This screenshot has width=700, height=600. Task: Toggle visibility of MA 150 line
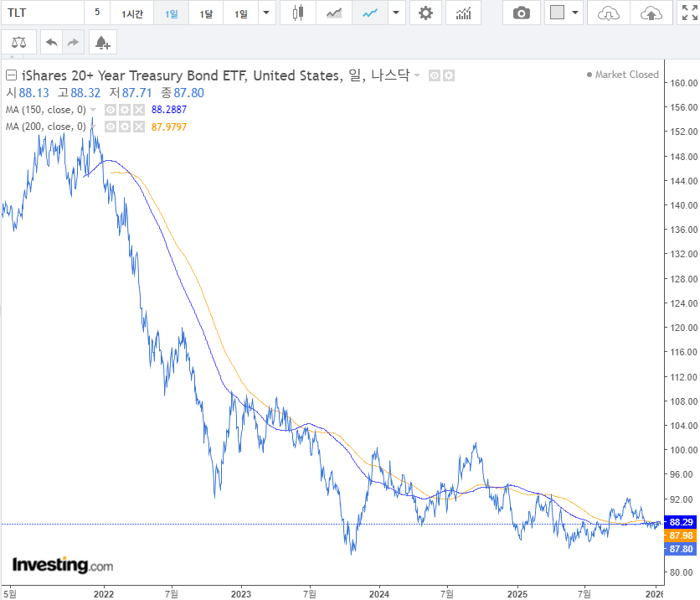point(111,110)
